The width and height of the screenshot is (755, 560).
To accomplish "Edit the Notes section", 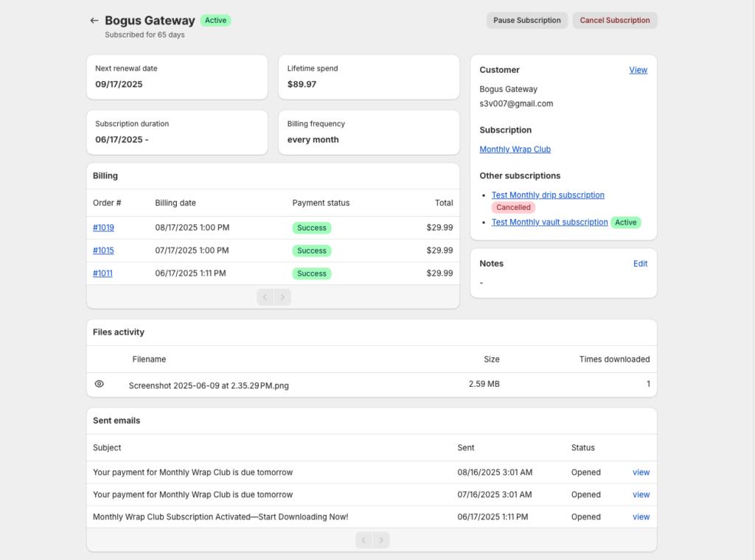I will click(640, 264).
